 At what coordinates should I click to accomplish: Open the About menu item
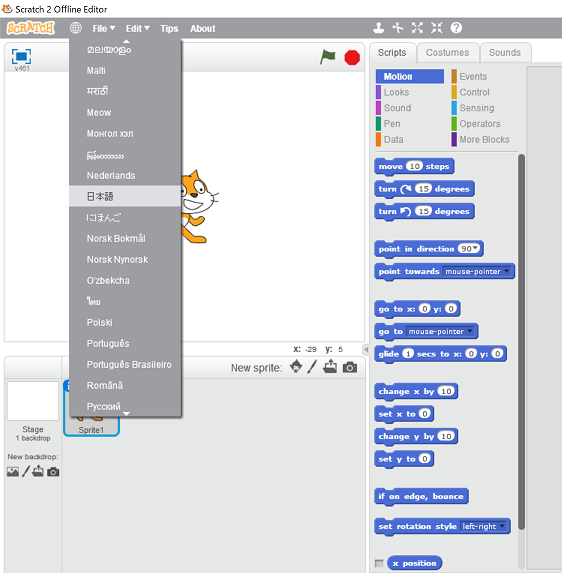202,29
